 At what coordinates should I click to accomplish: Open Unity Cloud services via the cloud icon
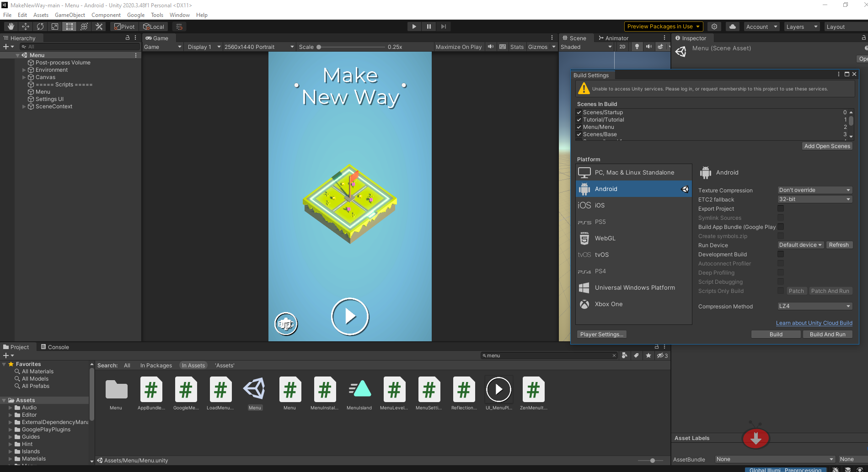(732, 26)
